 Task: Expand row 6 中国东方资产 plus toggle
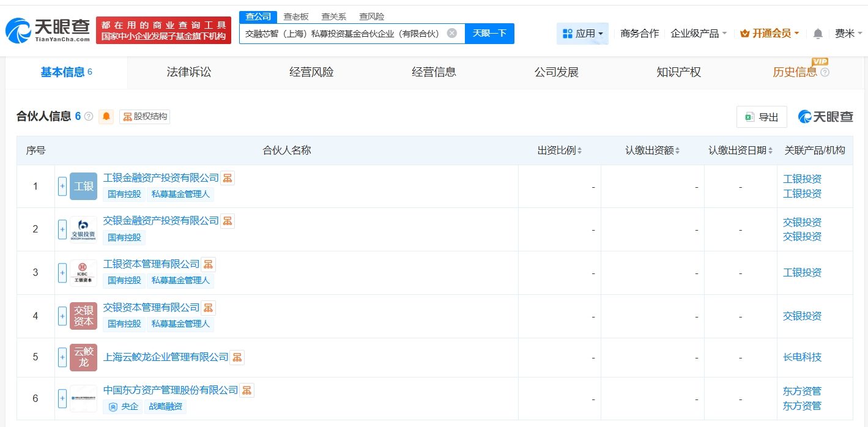(62, 398)
